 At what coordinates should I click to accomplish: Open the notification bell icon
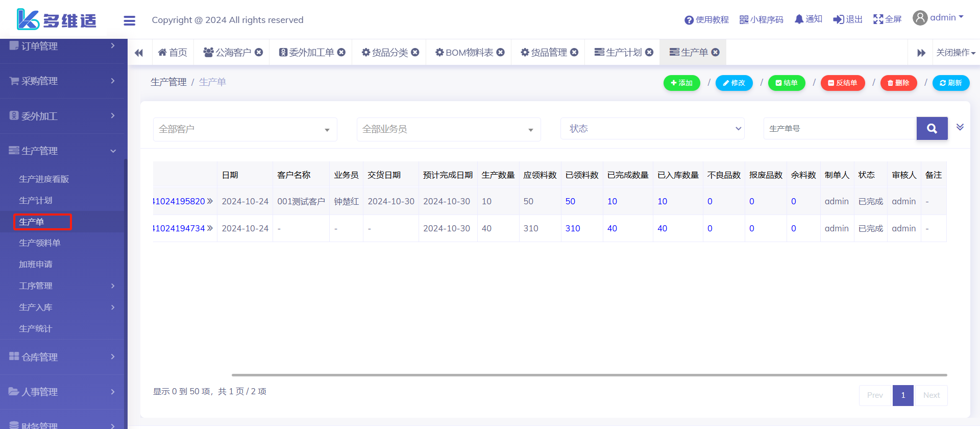tap(799, 19)
